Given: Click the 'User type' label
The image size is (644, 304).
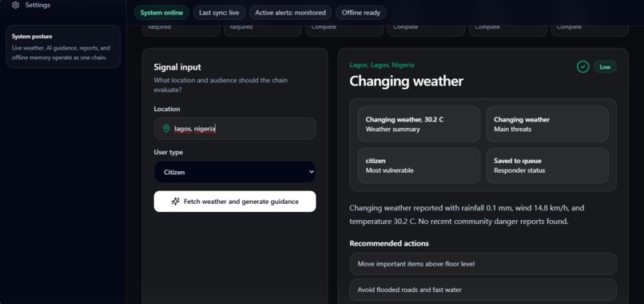Looking at the screenshot, I should [x=169, y=152].
